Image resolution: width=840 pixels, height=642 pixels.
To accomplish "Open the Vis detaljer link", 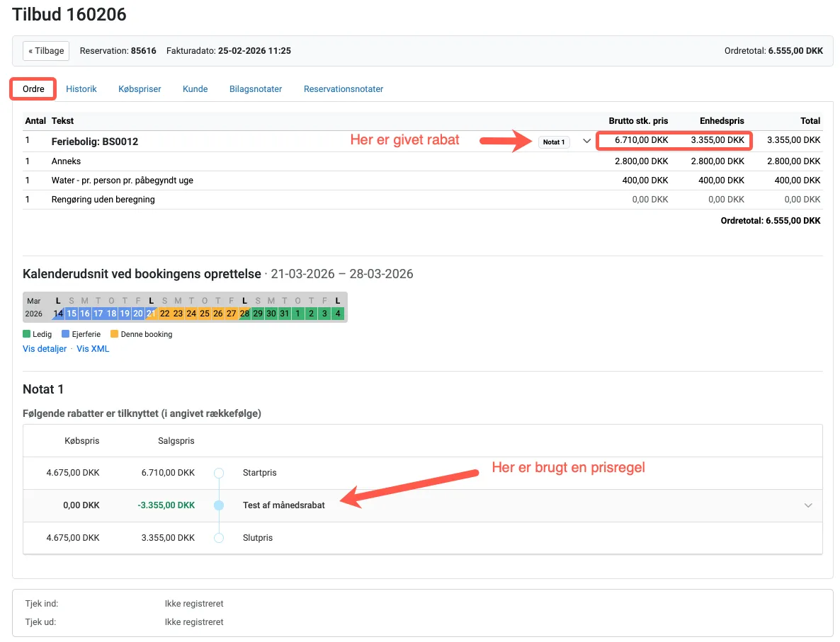I will (45, 348).
